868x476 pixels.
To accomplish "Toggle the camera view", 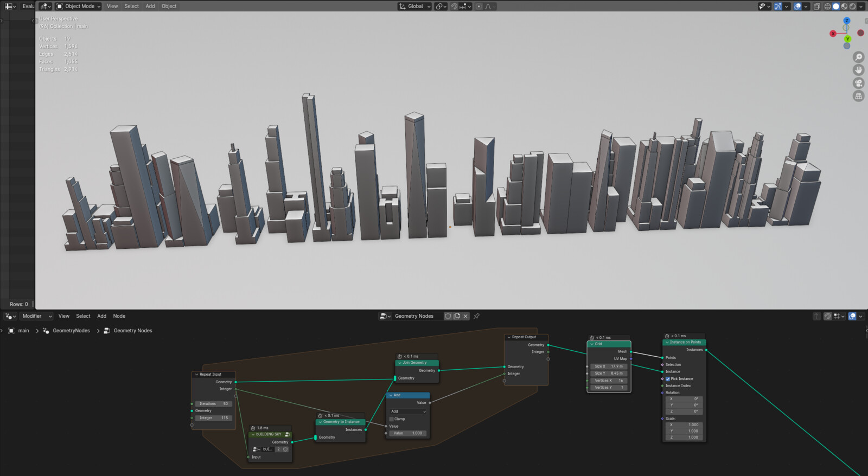I will pos(858,83).
